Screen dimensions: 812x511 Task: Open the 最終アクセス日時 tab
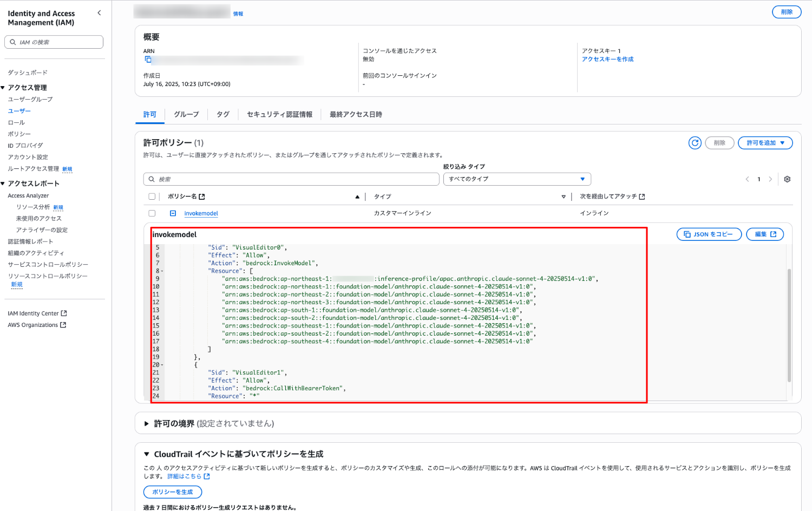point(356,115)
